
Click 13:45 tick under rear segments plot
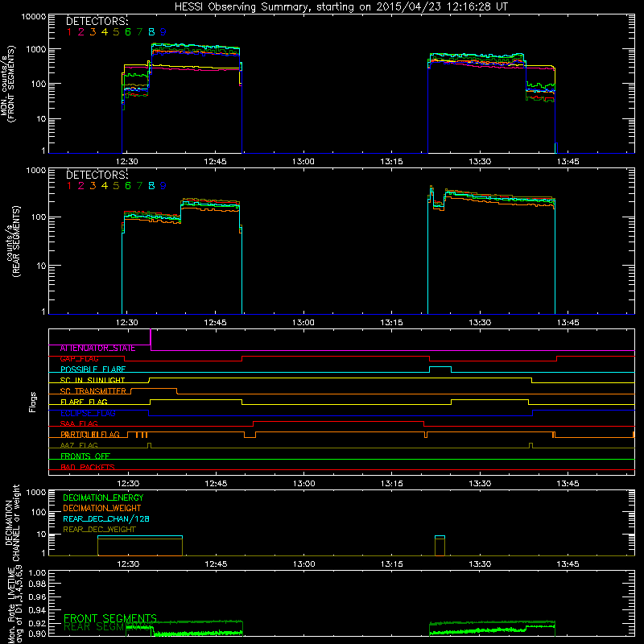point(568,323)
